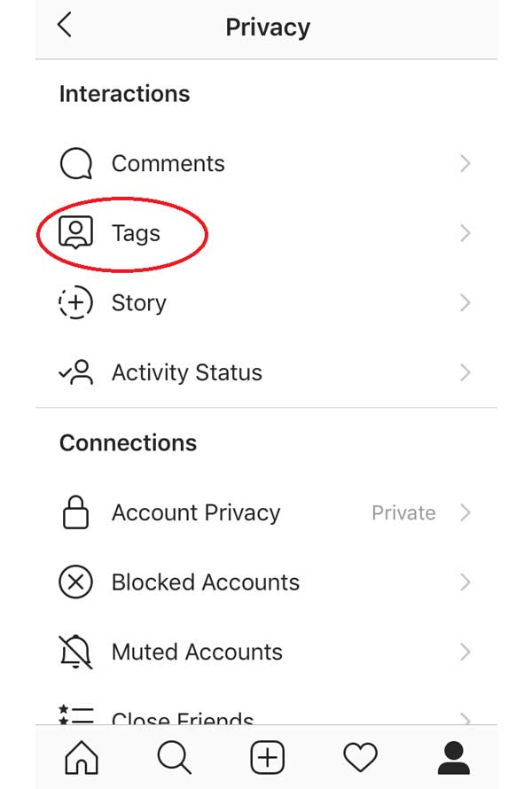Screen dimensions: 532x789
Task: Open the Comments speech bubble icon
Action: click(x=76, y=163)
